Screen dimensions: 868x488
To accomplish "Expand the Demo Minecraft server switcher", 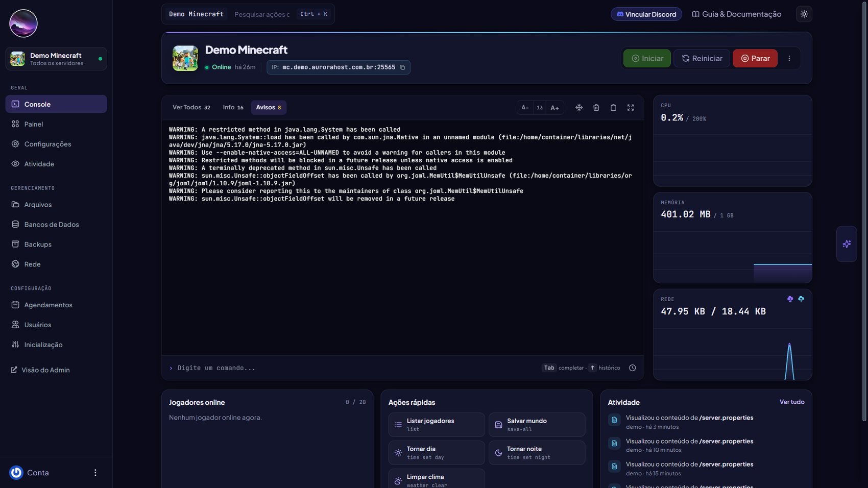I will pyautogui.click(x=56, y=59).
